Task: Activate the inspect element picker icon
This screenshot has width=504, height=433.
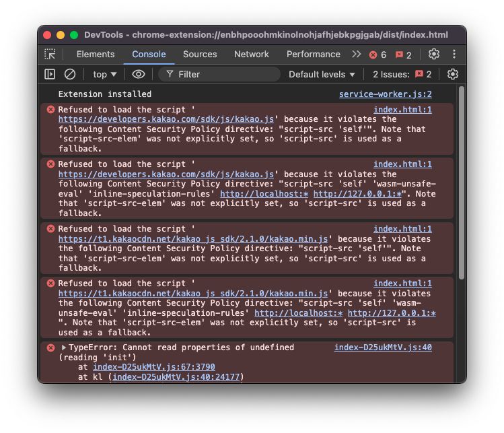Action: coord(50,54)
